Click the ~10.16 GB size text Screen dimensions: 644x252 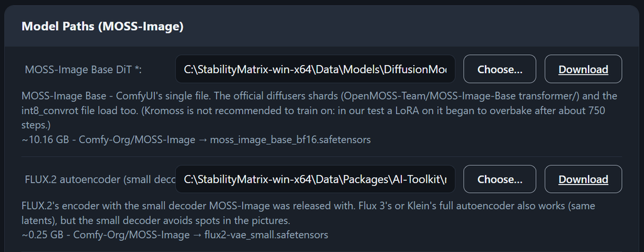45,140
